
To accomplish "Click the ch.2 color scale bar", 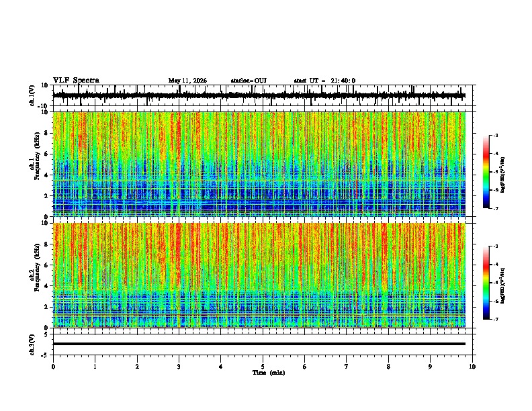I will point(486,283).
